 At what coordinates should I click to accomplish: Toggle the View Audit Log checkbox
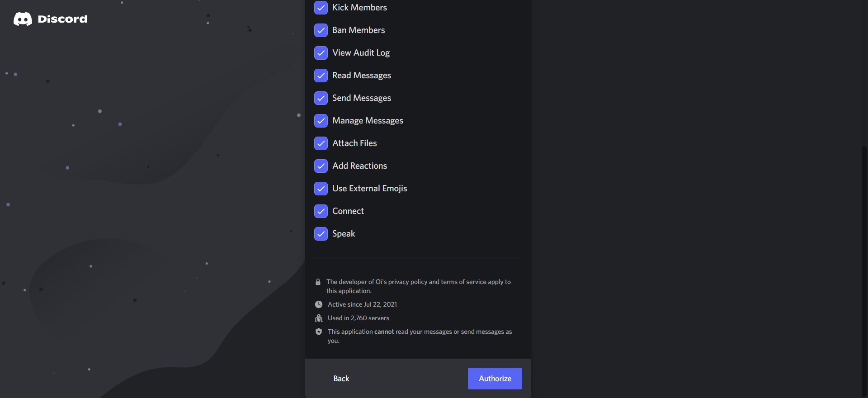(x=321, y=53)
